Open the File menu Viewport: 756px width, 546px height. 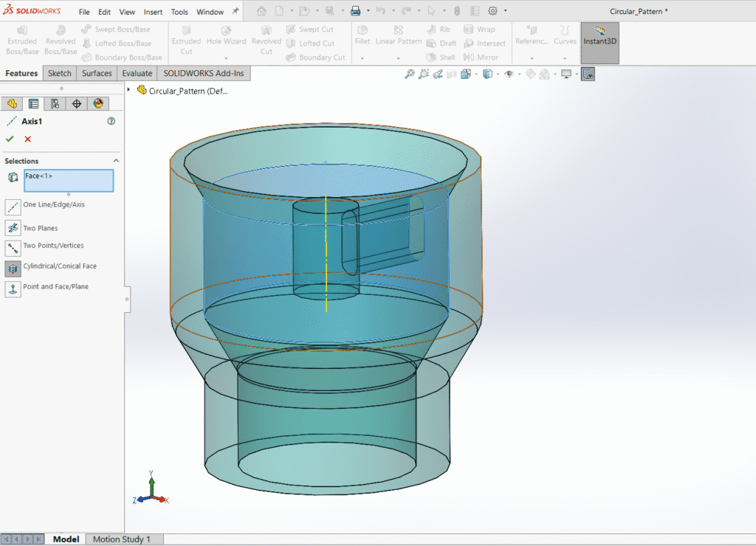tap(84, 12)
